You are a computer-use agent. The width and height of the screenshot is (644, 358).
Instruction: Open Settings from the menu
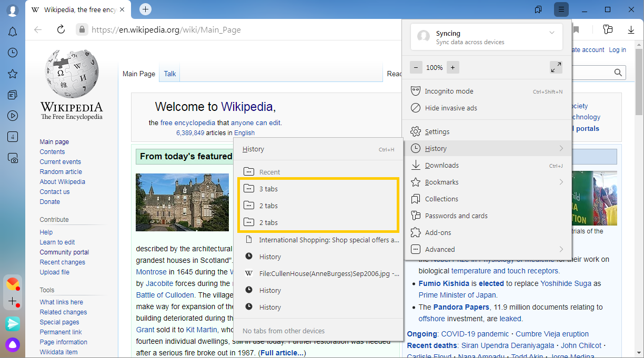[487, 132]
